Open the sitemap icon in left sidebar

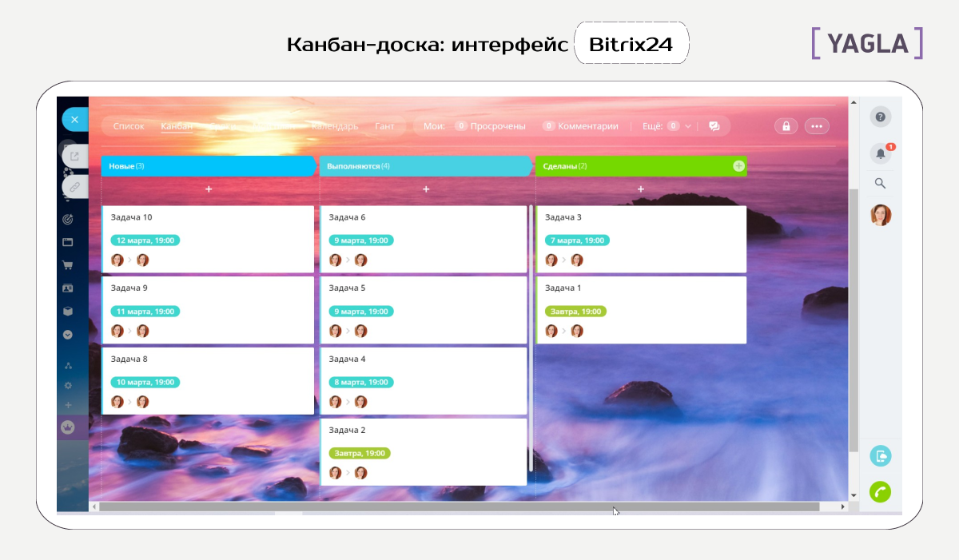68,366
